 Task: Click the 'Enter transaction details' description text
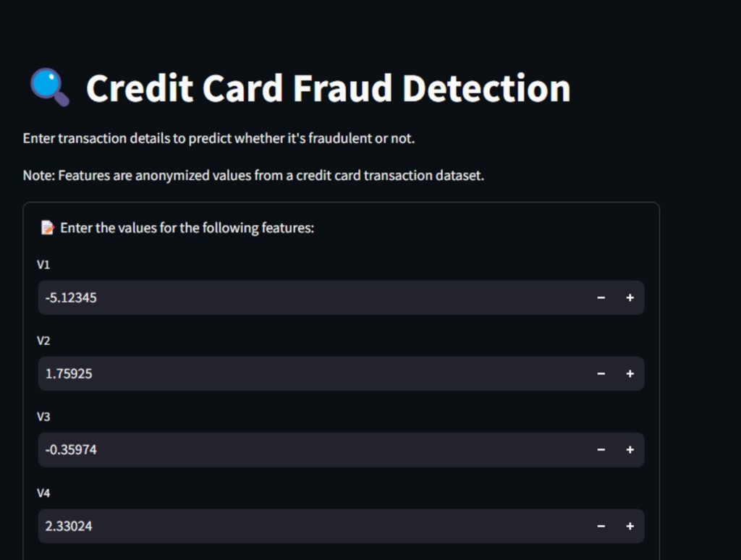click(x=219, y=138)
